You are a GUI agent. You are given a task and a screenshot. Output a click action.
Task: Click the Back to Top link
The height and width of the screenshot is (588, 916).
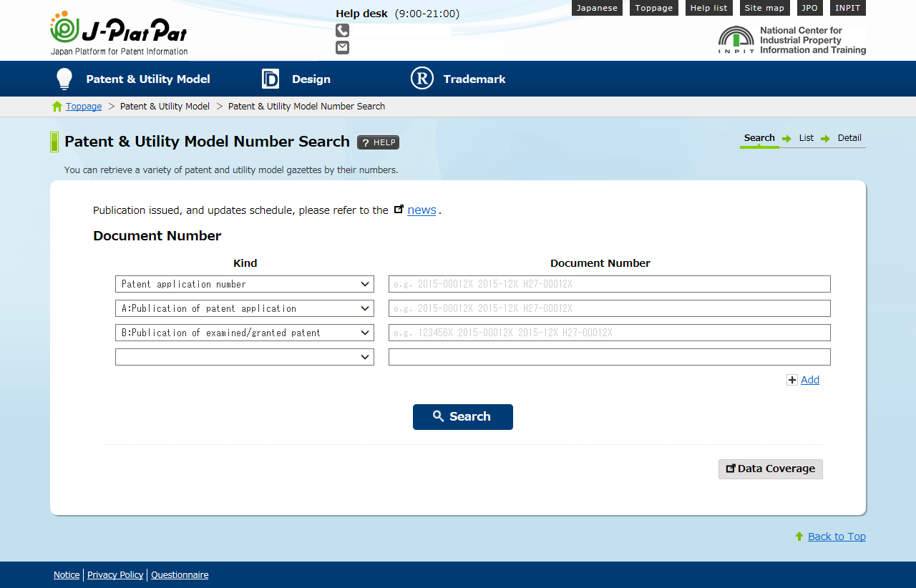837,536
